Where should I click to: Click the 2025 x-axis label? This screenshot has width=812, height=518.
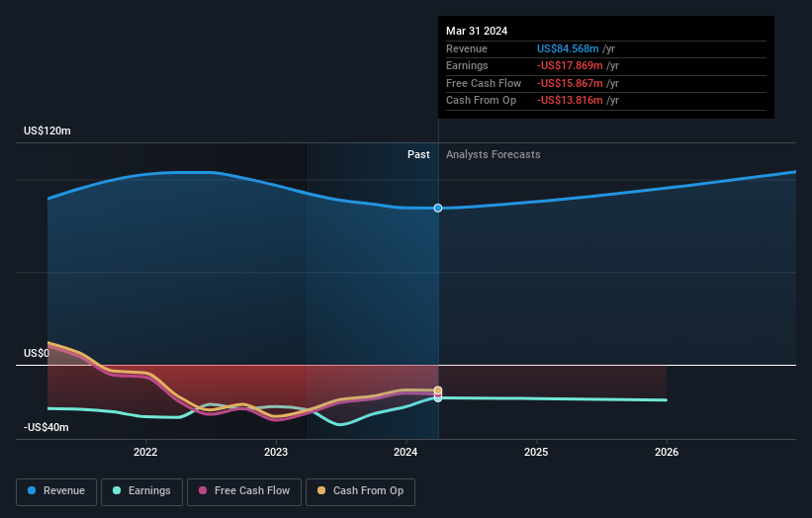tap(536, 453)
